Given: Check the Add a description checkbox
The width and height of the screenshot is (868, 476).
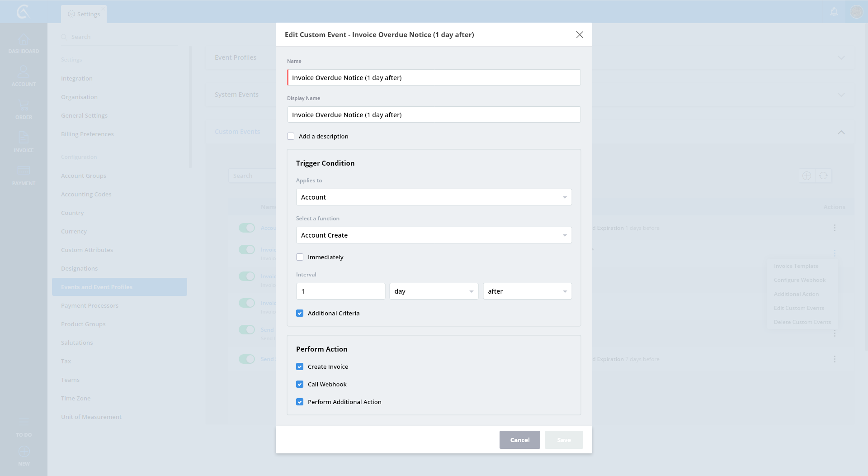Looking at the screenshot, I should point(291,136).
